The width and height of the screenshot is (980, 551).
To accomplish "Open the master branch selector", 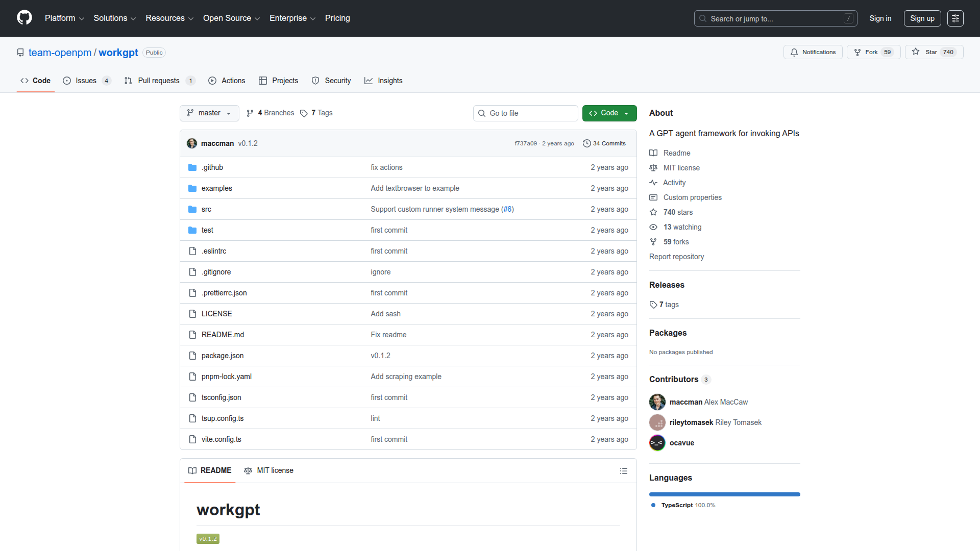I will tap(209, 113).
